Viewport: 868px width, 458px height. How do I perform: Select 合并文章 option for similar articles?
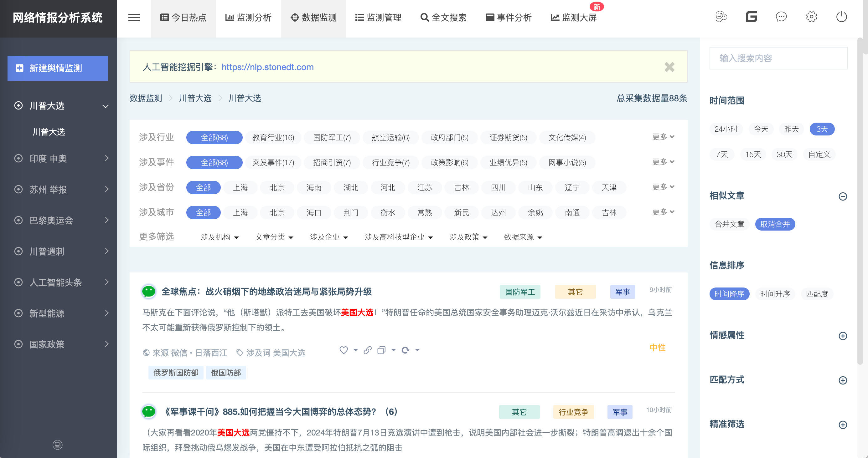[x=729, y=224]
